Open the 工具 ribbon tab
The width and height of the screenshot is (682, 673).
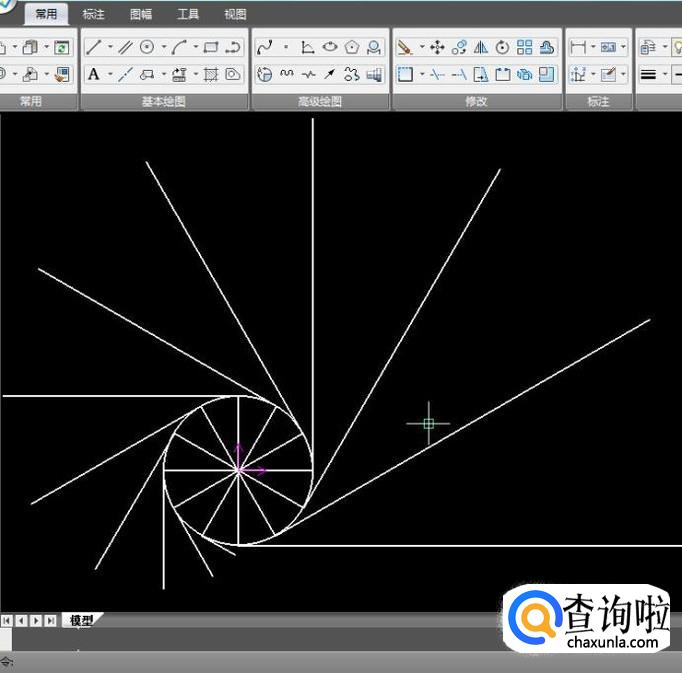pos(188,14)
